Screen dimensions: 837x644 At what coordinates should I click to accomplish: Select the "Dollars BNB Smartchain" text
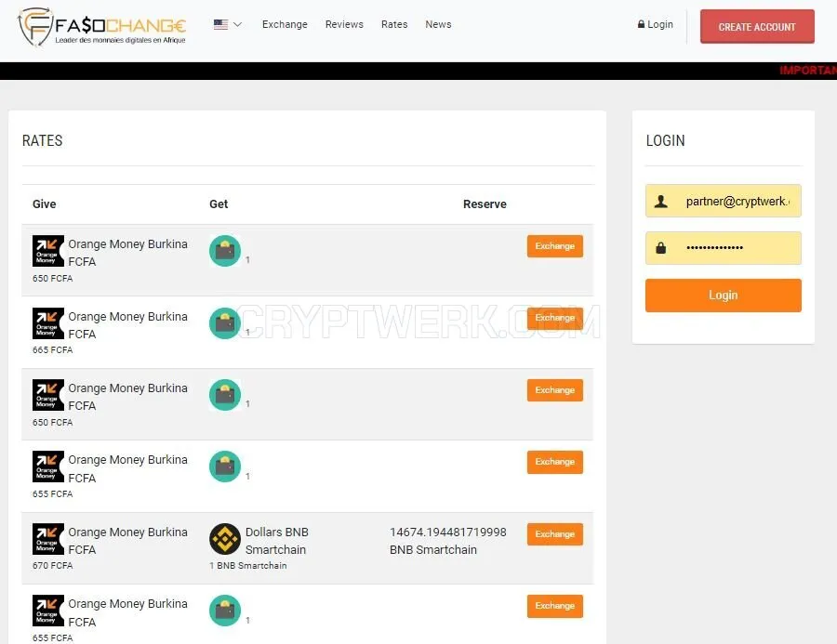[276, 541]
